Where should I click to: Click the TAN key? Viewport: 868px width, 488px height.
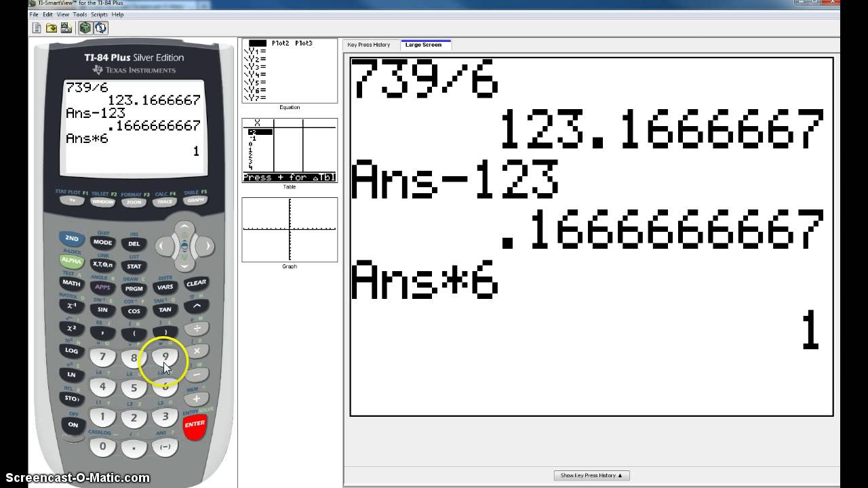(165, 310)
